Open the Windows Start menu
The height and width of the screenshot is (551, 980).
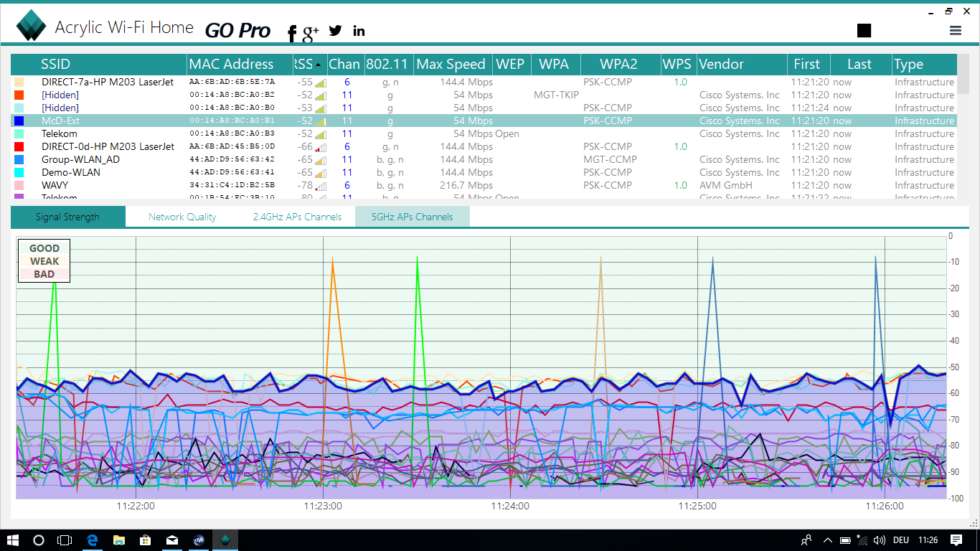pos(13,540)
